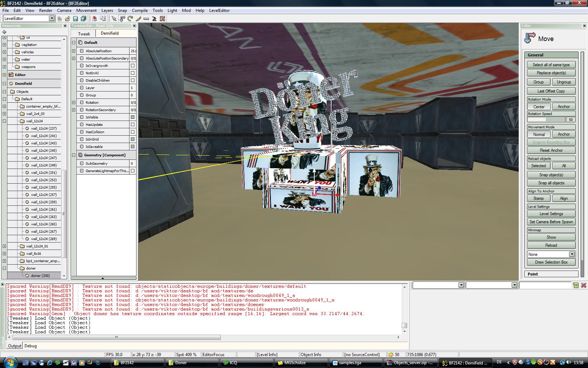
Task: Click the Last Offset Copy button
Action: [551, 91]
